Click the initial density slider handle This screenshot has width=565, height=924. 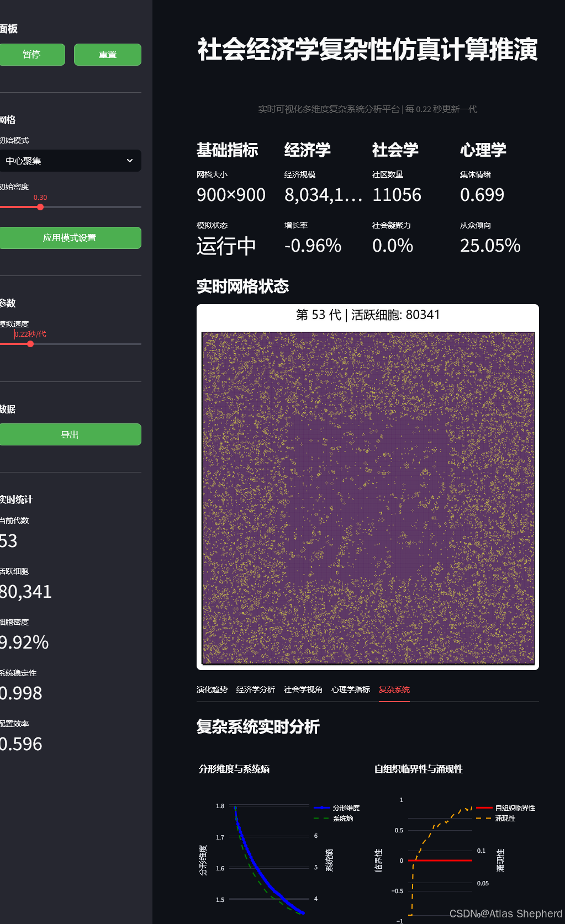40,207
